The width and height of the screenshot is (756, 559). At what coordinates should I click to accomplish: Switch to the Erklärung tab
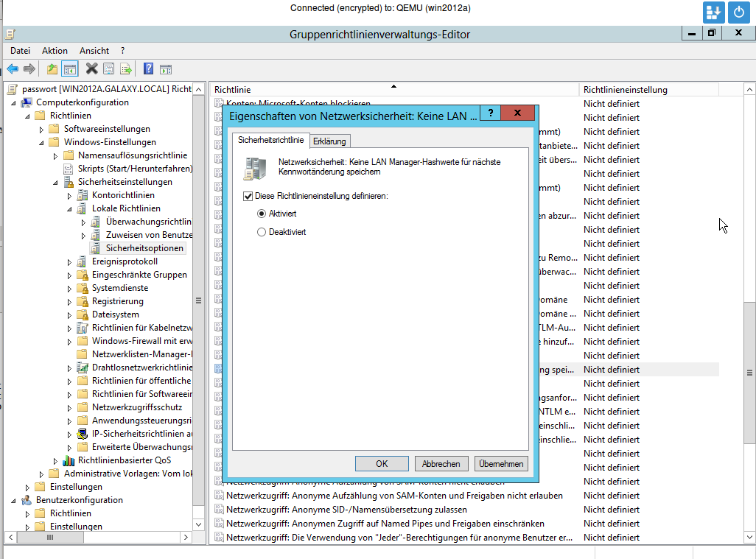(329, 141)
